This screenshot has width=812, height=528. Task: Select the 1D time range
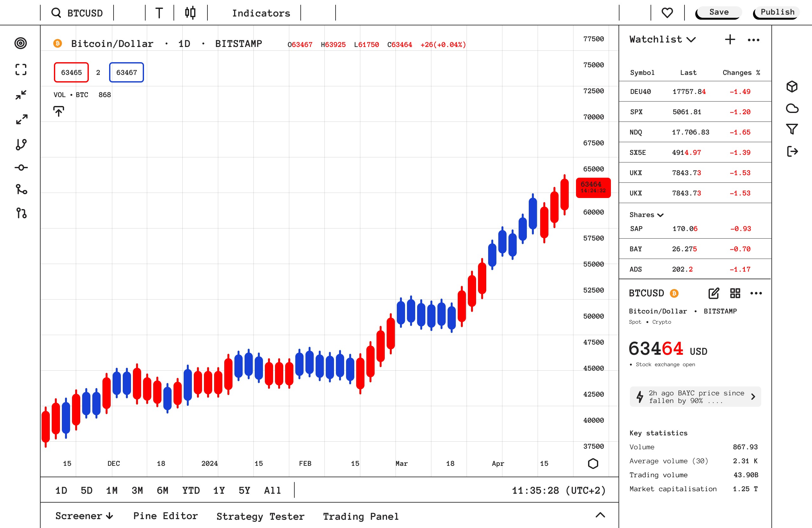click(62, 491)
